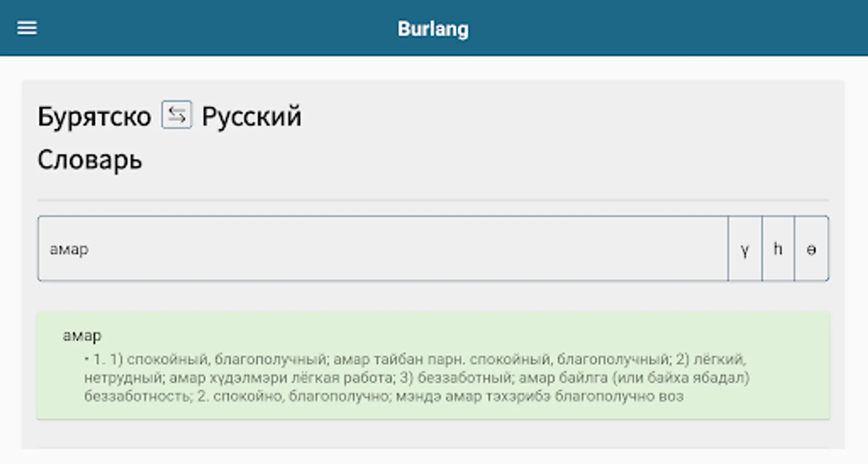Insert the letter ү into search
Viewport: 868px width, 464px height.
745,249
